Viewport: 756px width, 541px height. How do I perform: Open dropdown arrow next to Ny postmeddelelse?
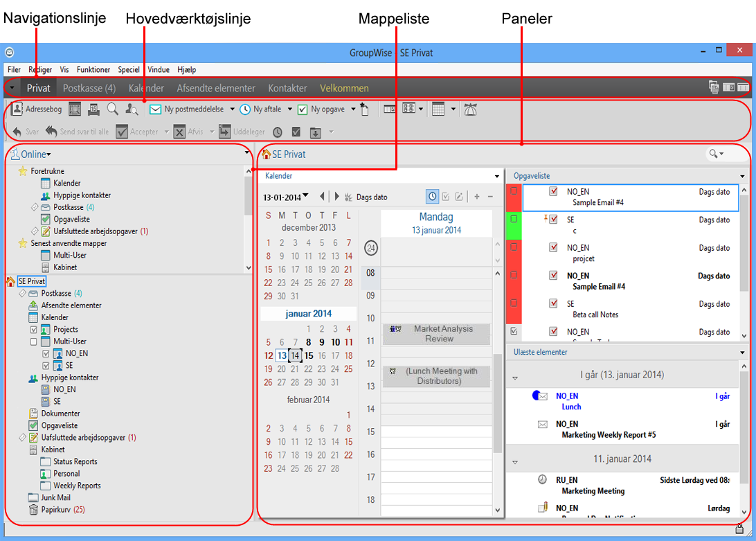click(x=232, y=109)
